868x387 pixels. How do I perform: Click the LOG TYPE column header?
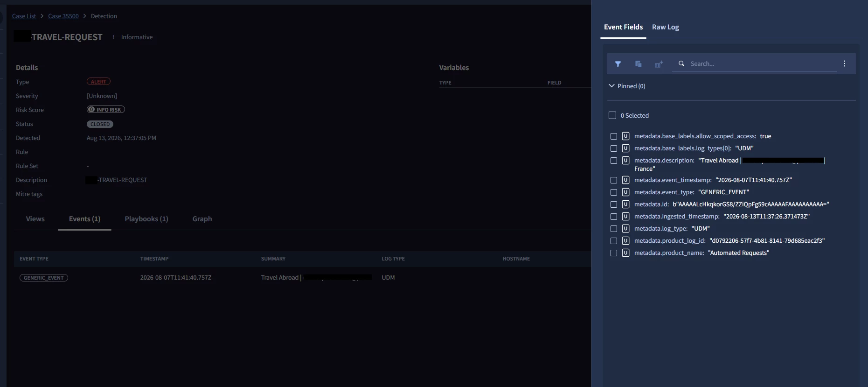click(x=393, y=259)
